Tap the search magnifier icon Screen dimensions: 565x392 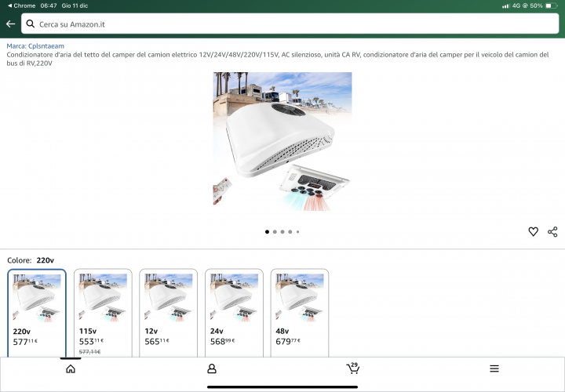[x=31, y=24]
